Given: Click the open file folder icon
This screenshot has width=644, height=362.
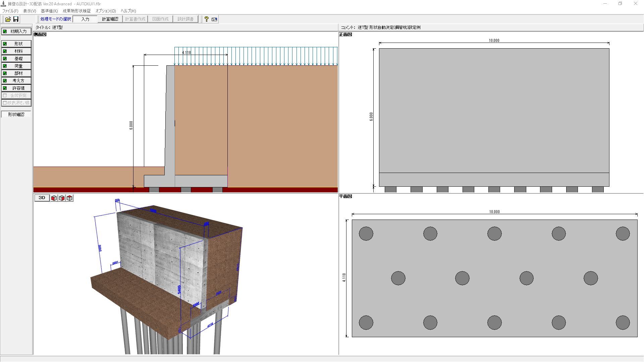Looking at the screenshot, I should point(8,19).
